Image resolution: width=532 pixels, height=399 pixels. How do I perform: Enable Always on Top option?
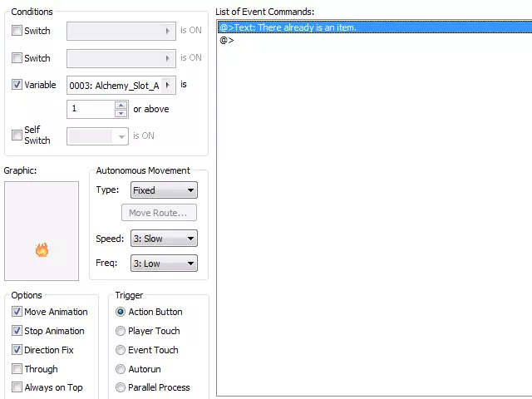17,387
